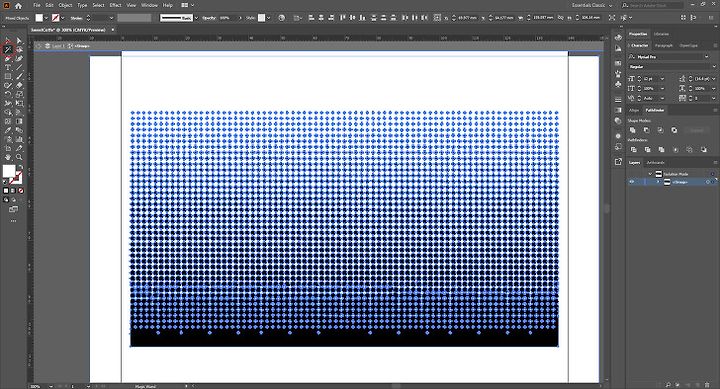The image size is (720, 389).
Task: Select the Free Transform tool
Action: point(19,103)
